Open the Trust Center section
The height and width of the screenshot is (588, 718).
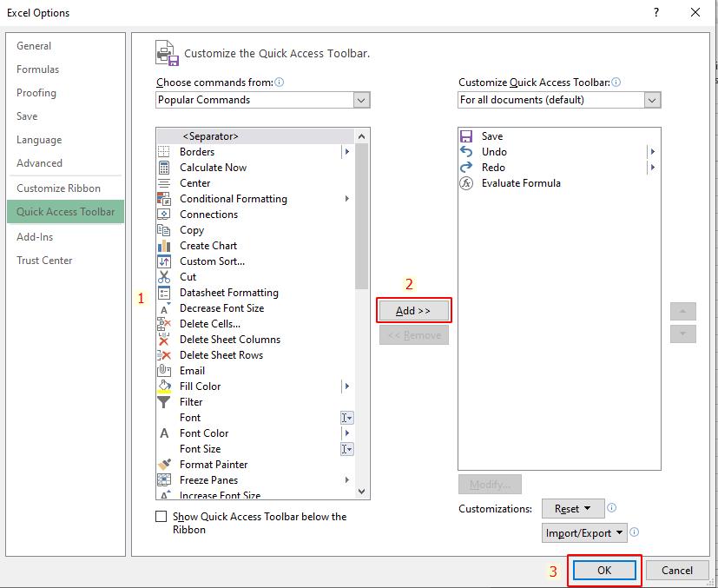click(44, 260)
